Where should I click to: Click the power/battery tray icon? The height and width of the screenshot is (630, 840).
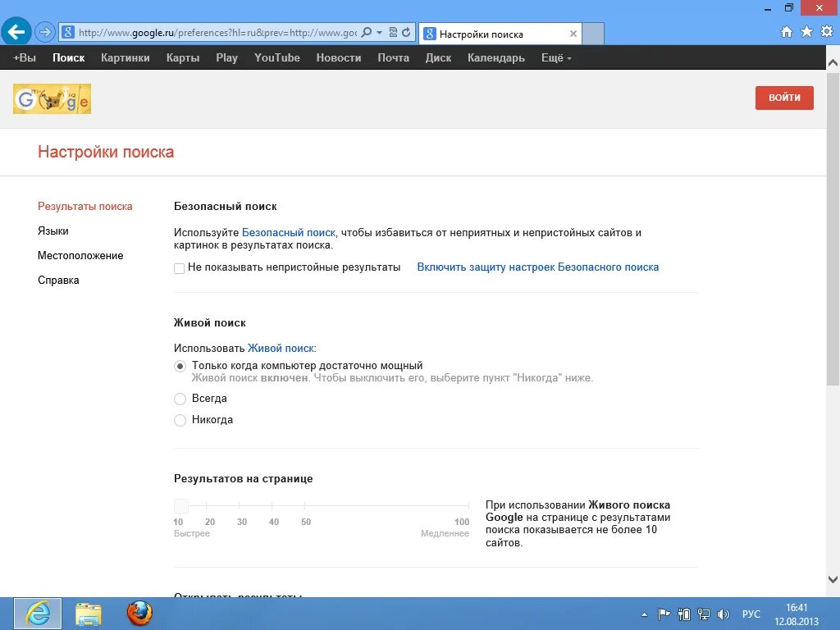683,614
